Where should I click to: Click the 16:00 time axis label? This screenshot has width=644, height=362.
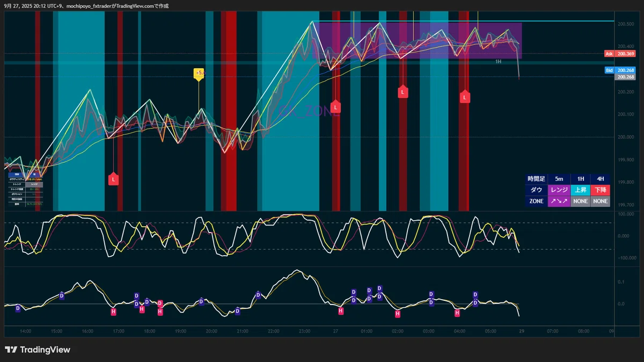87,331
